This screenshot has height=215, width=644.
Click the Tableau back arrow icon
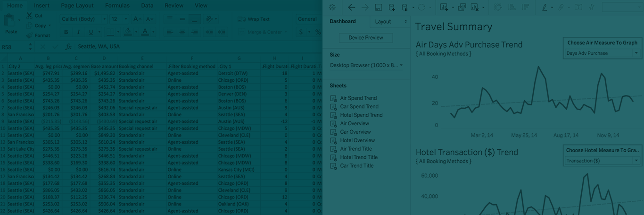351,7
